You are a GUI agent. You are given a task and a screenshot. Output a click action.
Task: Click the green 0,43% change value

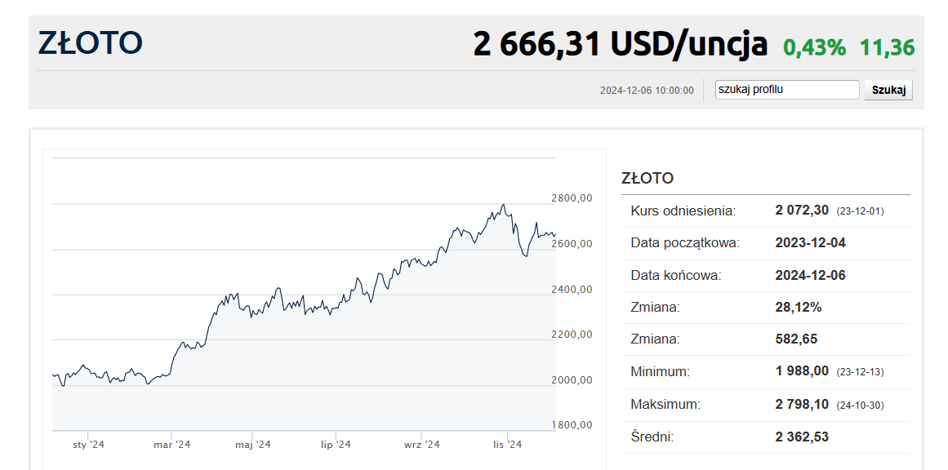point(814,47)
